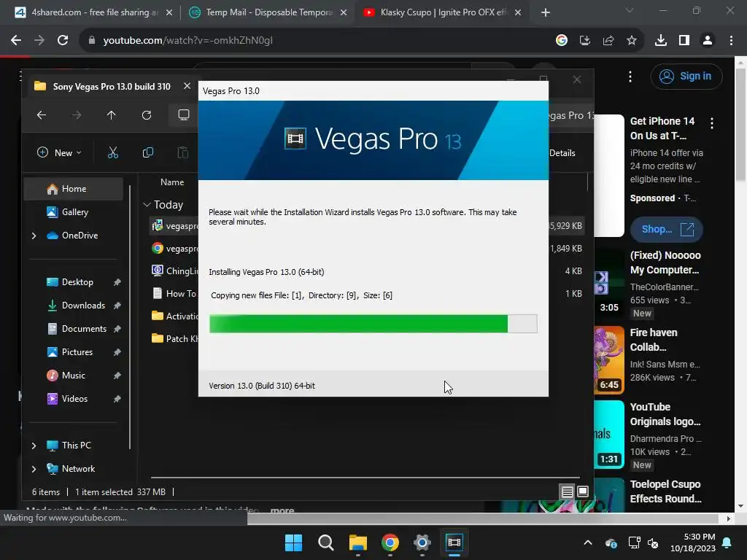Open YouTube Originals logo video
The width and height of the screenshot is (747, 560).
665,414
